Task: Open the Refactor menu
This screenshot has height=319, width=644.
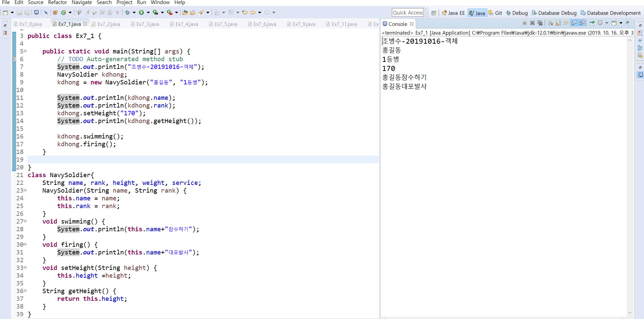Action: [58, 2]
